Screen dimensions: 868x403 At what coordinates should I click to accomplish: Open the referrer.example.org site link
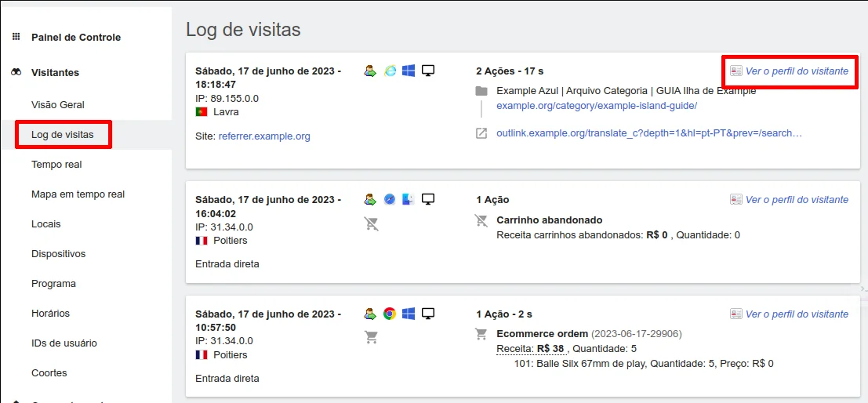tap(264, 136)
